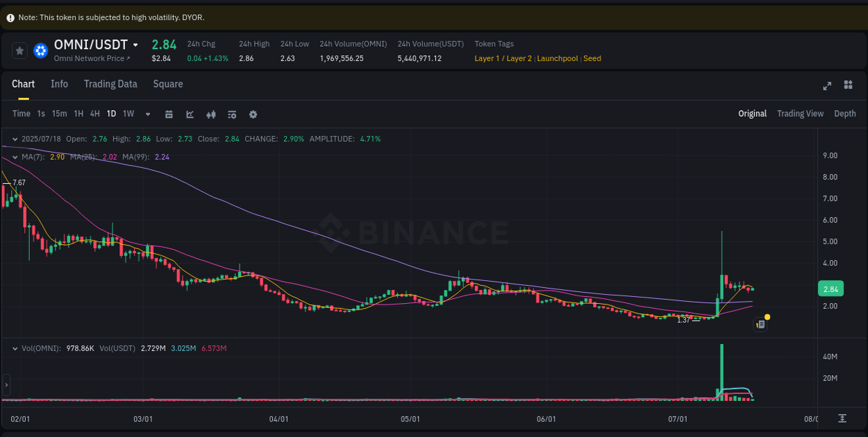Screen dimensions: 868x437
Task: Open the OMNI/USDT pair dropdown
Action: [134, 44]
